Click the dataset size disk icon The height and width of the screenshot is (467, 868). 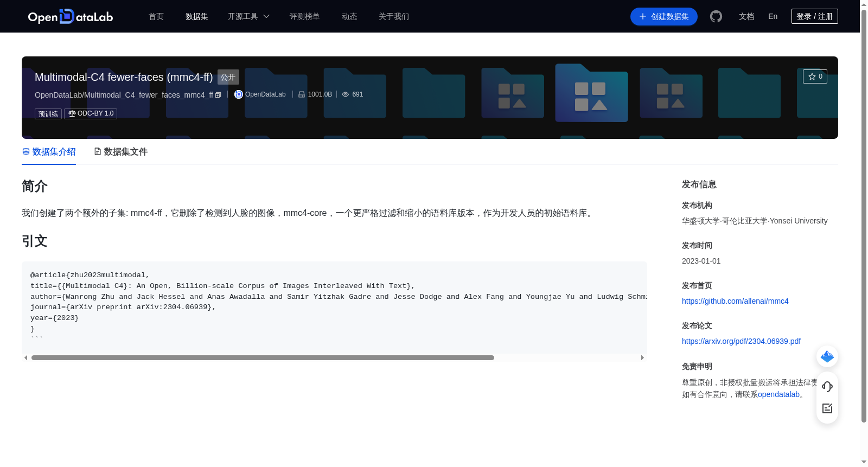pos(302,94)
